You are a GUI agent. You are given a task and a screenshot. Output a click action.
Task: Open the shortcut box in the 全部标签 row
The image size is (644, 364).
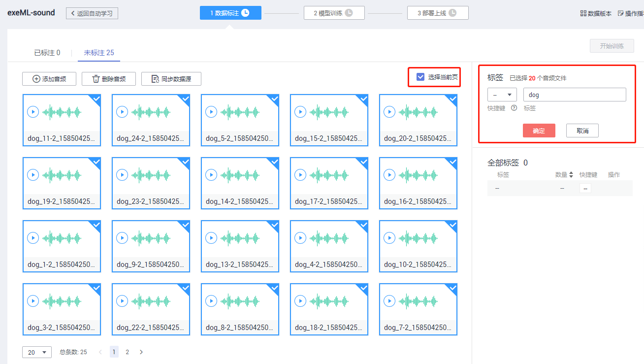[x=585, y=188]
